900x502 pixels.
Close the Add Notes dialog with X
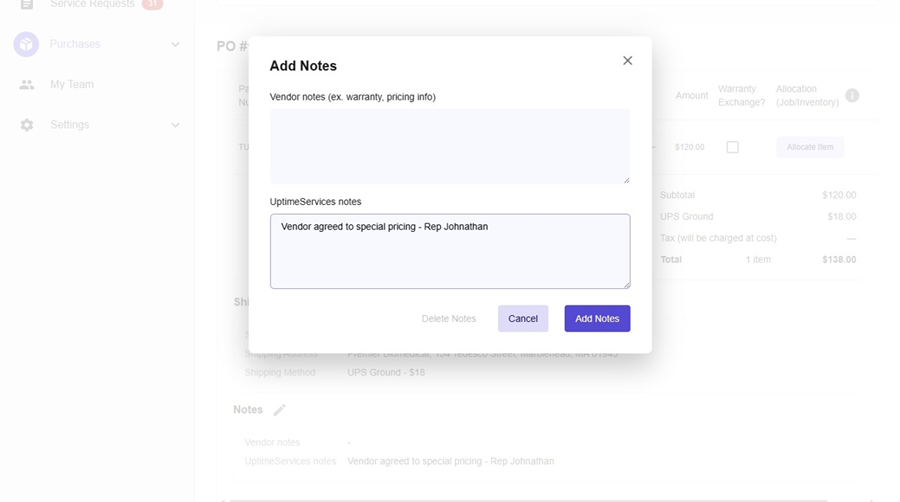click(627, 61)
